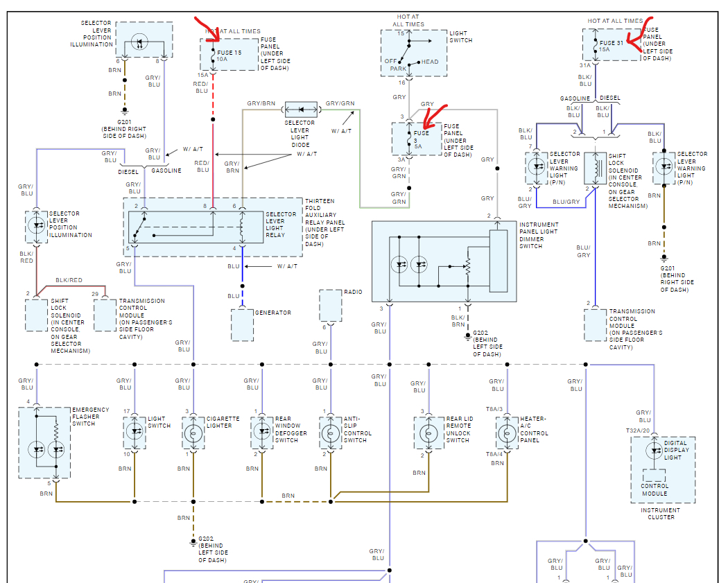Click the INSTRUMENT CLUSTER caption
Image resolution: width=728 pixels, height=583 pixels.
pyautogui.click(x=661, y=514)
